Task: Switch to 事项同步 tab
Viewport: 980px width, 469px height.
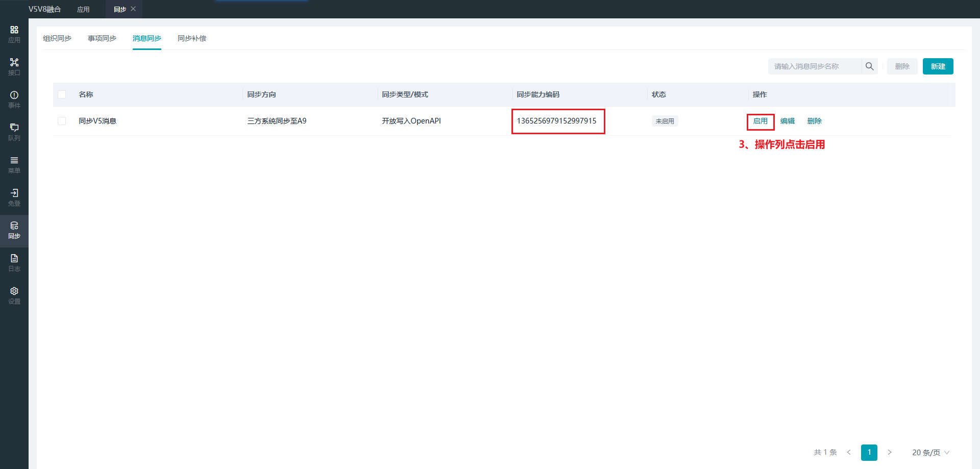Action: pos(102,38)
